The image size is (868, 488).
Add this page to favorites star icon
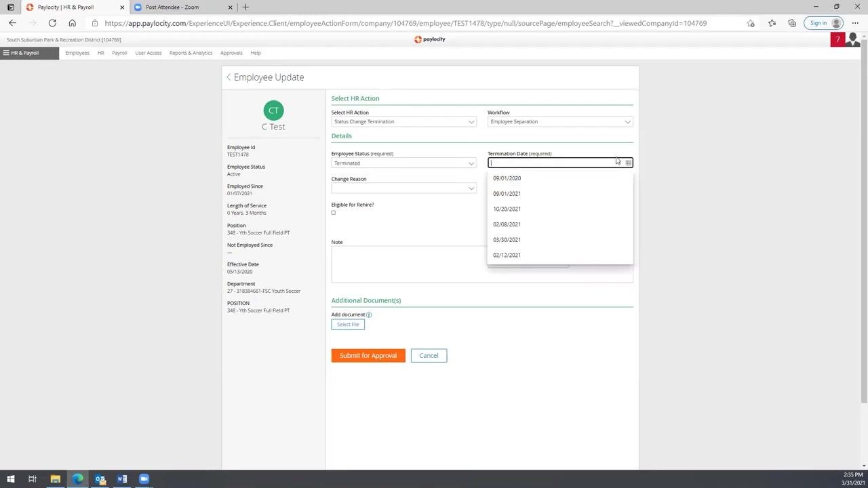[x=751, y=23]
